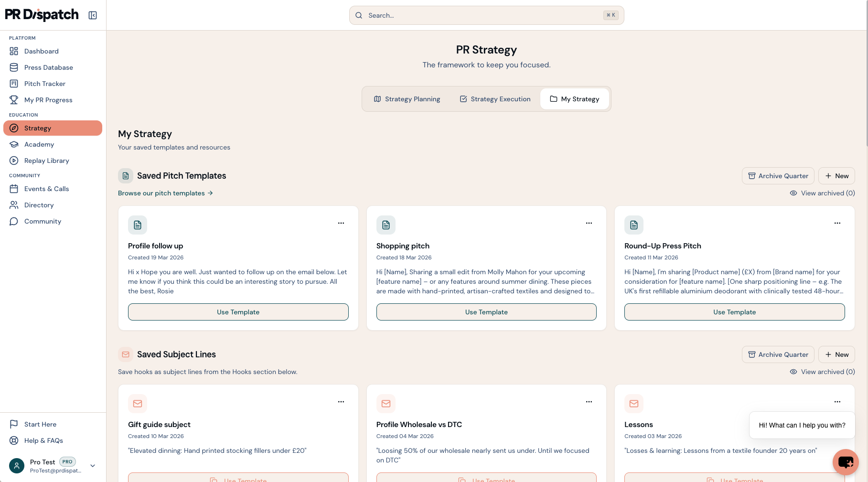The image size is (868, 482).
Task: Click the Profile Wholesale vs DTC envelope icon
Action: 386,404
